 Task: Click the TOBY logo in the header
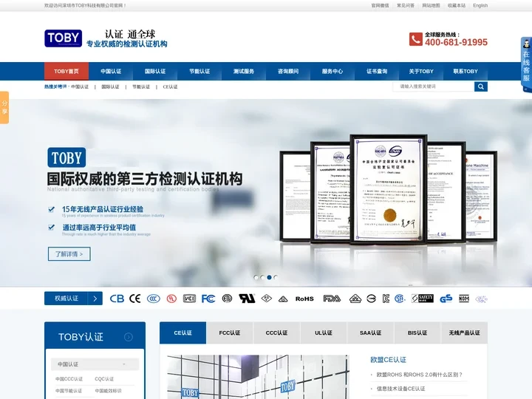click(x=63, y=38)
